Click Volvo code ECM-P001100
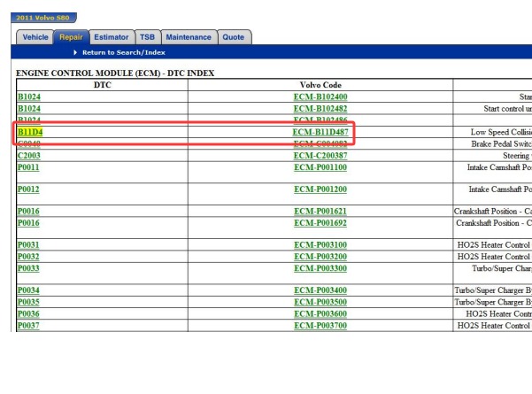Screen dimensions: 532x394 point(320,167)
